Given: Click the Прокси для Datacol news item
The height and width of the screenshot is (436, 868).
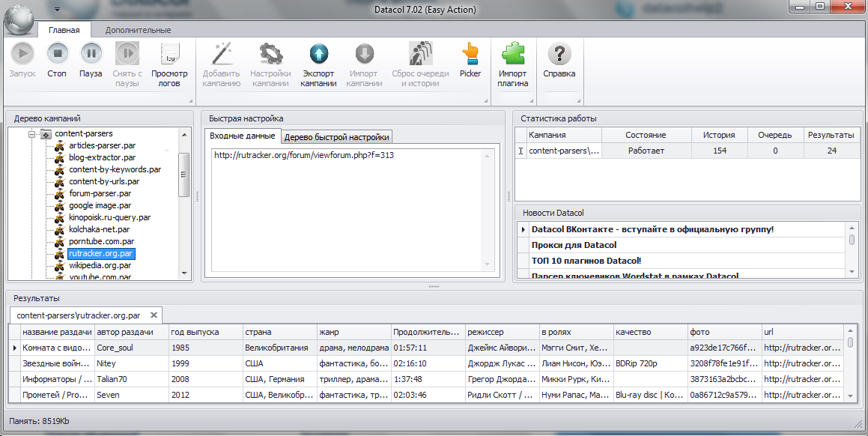Looking at the screenshot, I should coord(574,245).
